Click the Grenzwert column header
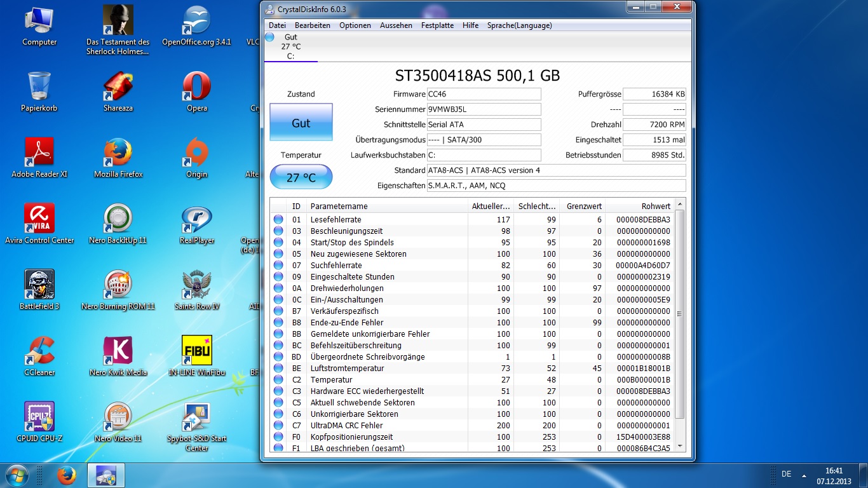 pyautogui.click(x=582, y=206)
